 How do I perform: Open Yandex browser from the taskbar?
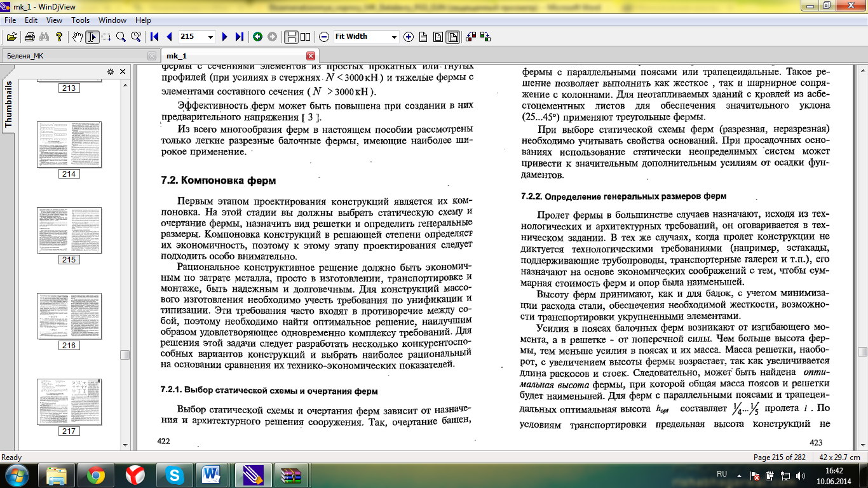click(135, 475)
